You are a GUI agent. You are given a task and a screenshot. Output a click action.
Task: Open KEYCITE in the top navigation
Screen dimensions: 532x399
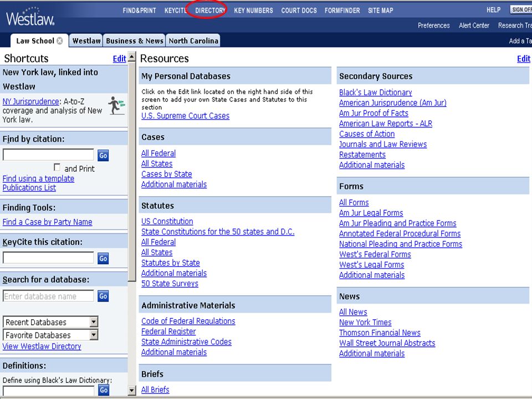tap(176, 11)
